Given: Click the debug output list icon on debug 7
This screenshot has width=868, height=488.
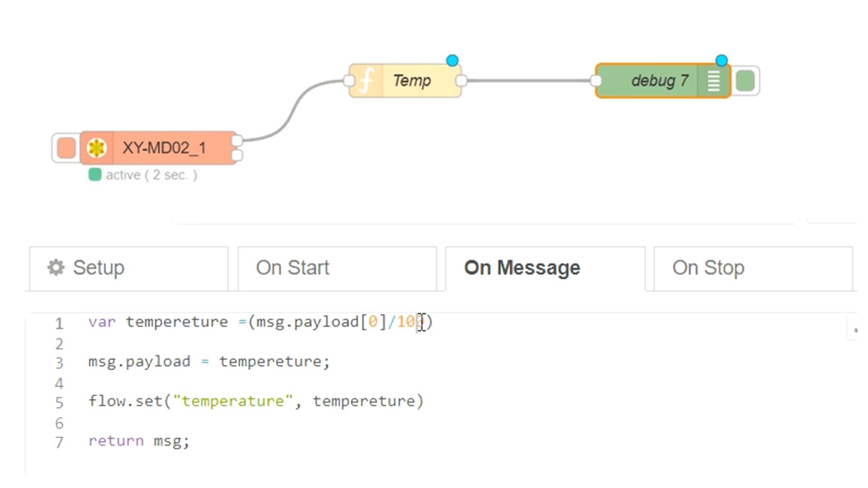Looking at the screenshot, I should pyautogui.click(x=713, y=80).
